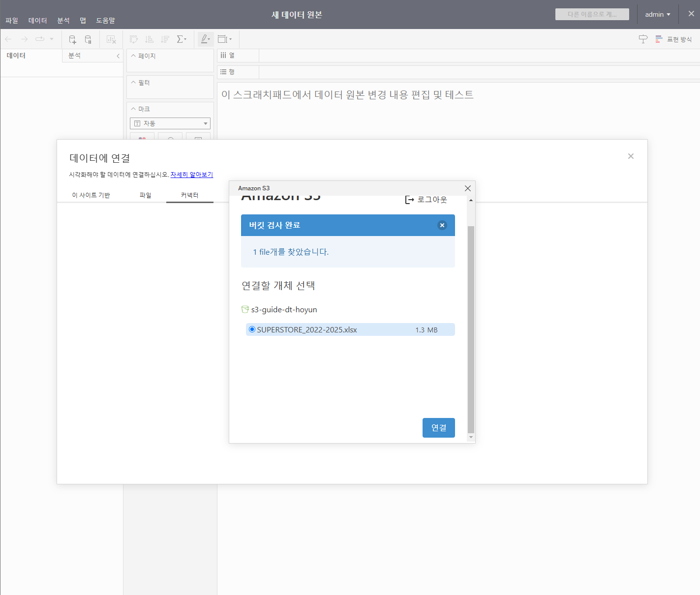Click the sort ascending icon
The height and width of the screenshot is (595, 700).
point(150,39)
